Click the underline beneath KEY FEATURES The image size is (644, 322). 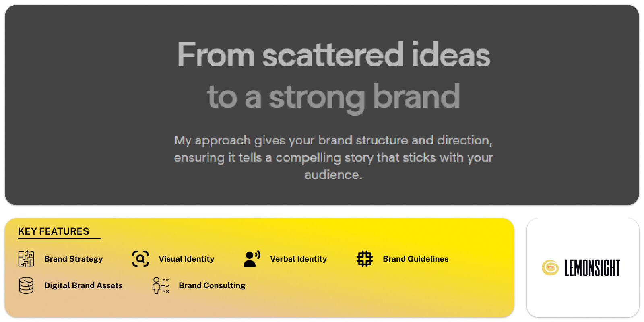(x=59, y=239)
